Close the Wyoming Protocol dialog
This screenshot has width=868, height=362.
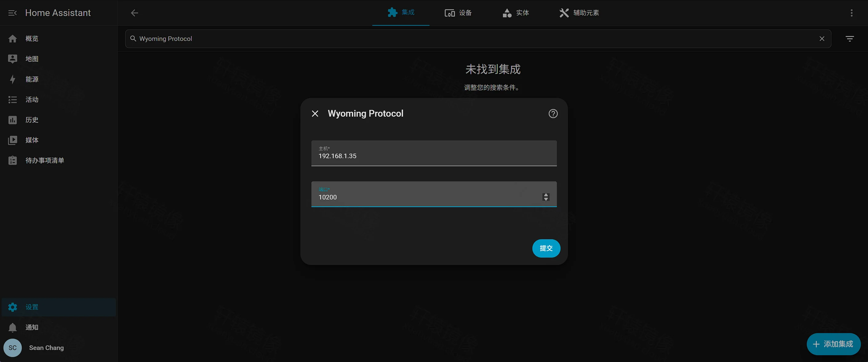[315, 114]
